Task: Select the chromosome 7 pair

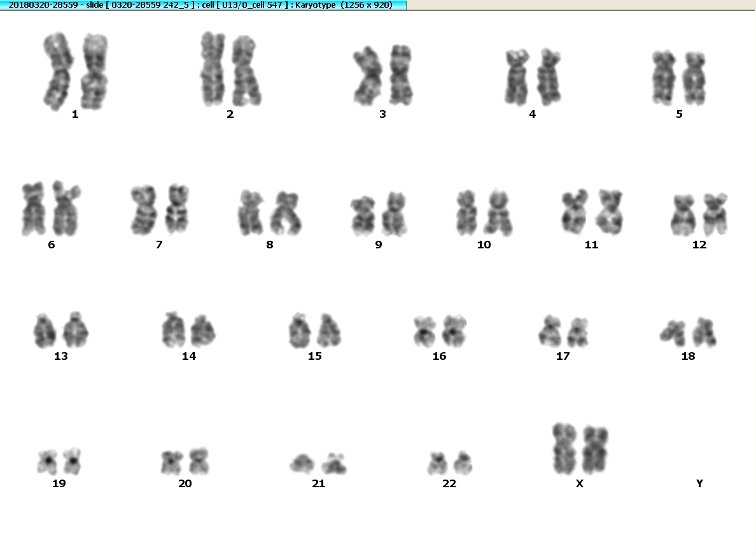Action: click(160, 209)
